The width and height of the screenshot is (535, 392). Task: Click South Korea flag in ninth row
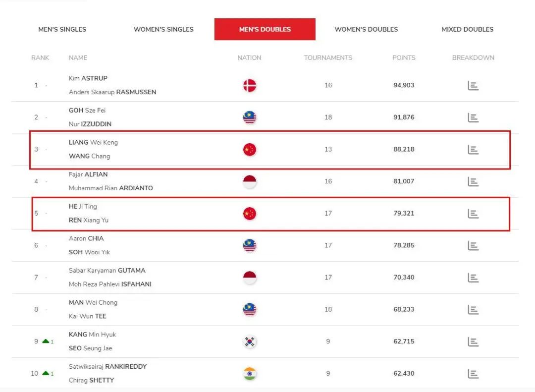250,341
